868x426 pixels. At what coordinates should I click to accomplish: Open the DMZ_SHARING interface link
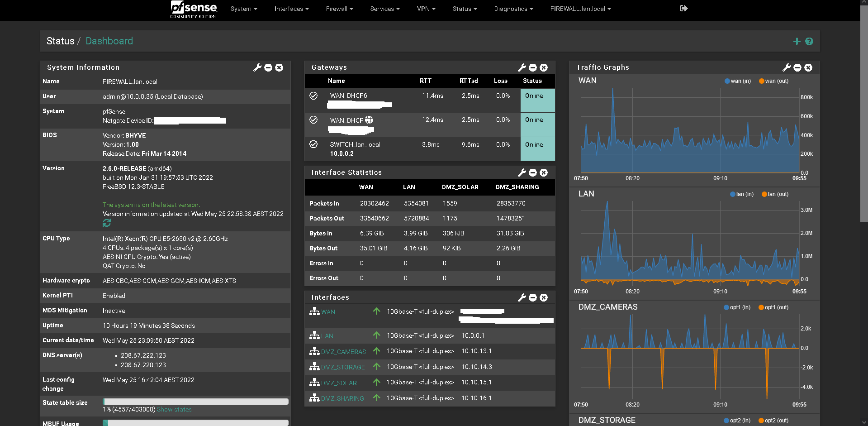click(342, 398)
